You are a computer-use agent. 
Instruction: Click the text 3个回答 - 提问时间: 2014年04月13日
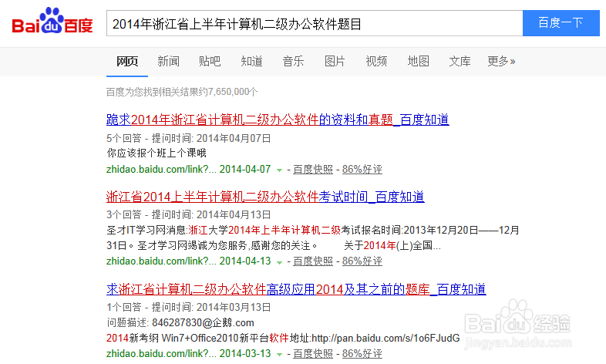click(x=189, y=215)
